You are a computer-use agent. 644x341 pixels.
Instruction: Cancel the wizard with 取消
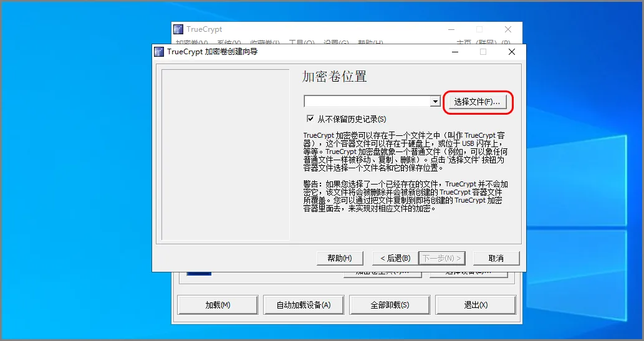tap(496, 258)
